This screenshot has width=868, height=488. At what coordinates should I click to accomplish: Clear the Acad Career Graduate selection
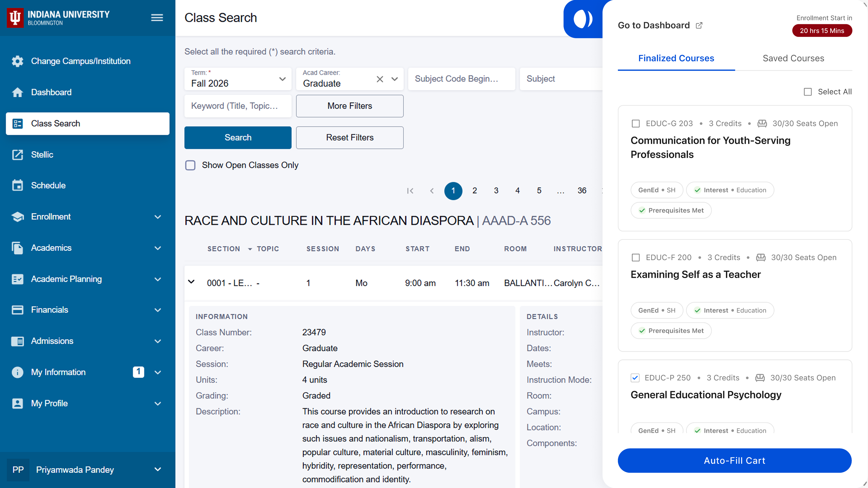[x=380, y=79]
